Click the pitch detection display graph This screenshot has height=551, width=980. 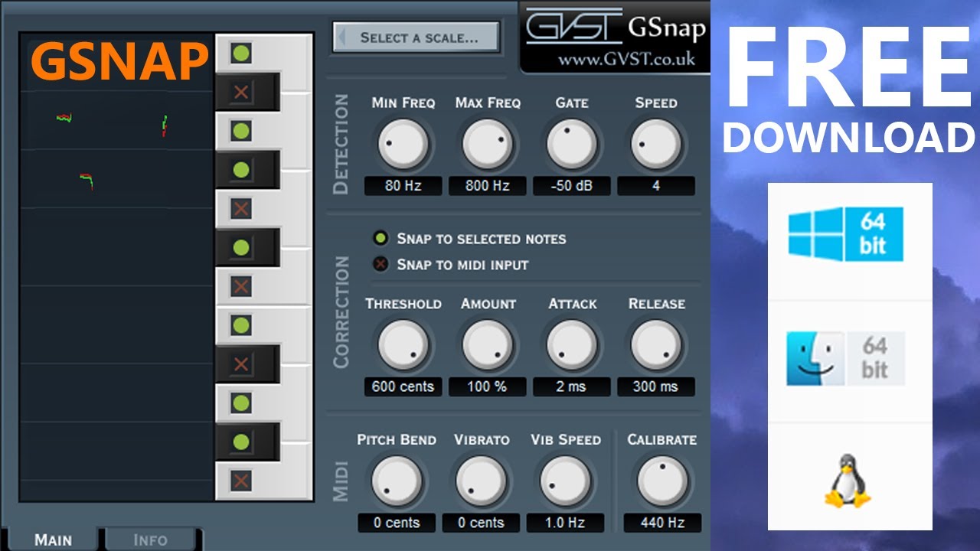tap(116, 266)
